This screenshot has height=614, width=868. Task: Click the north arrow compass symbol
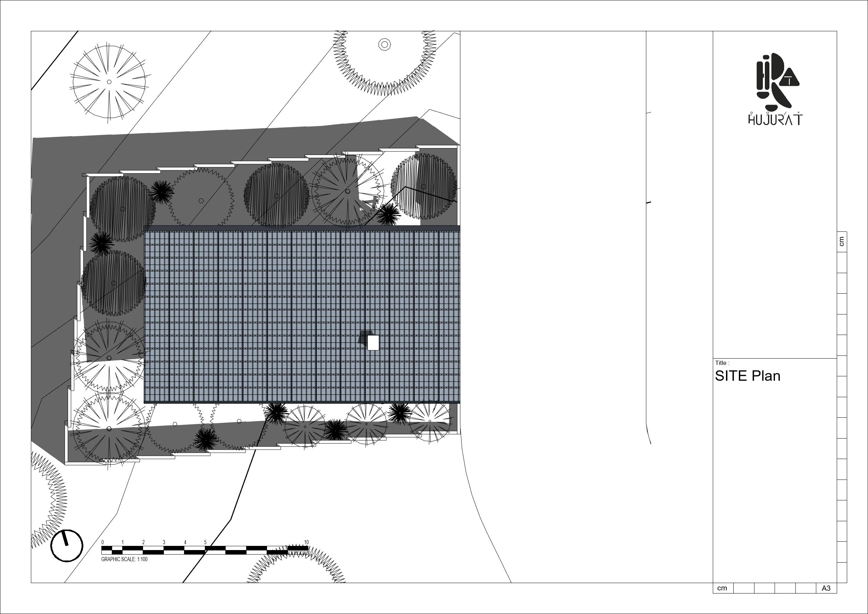(67, 546)
